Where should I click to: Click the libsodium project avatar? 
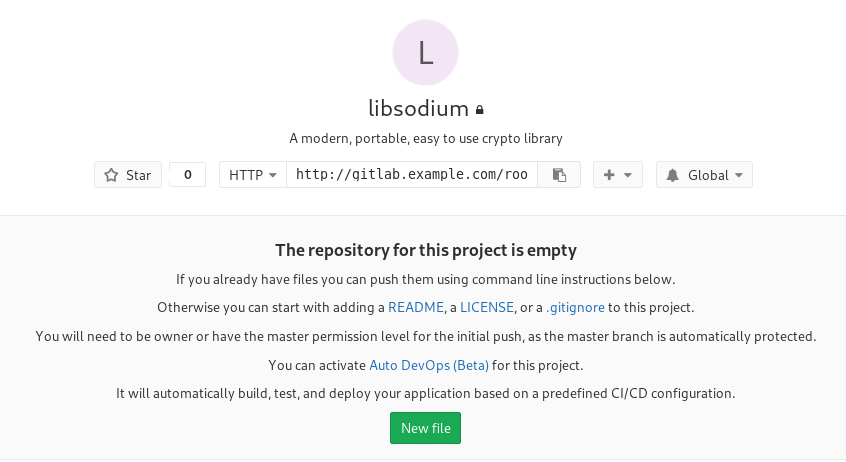(425, 53)
